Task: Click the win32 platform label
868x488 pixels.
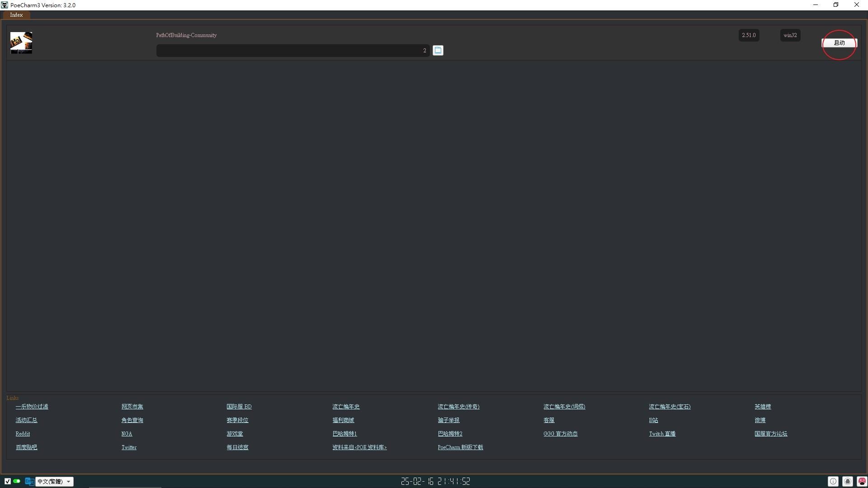Action: point(790,35)
